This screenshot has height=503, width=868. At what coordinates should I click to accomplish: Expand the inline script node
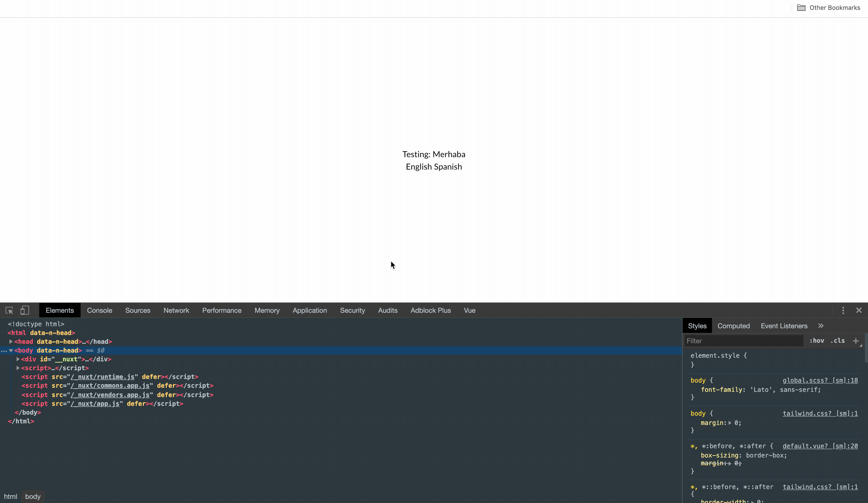click(18, 368)
